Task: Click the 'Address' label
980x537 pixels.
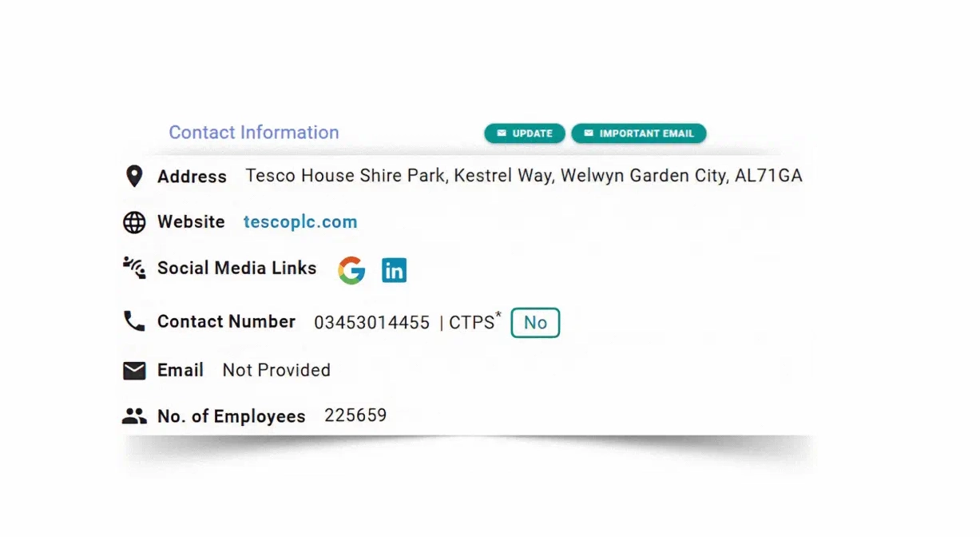Action: point(192,177)
